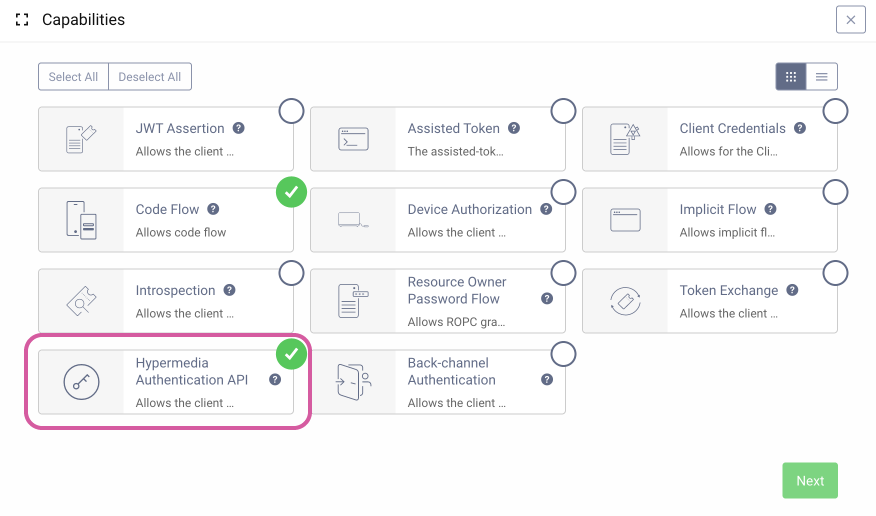Click the 'Token Exchange' title text
Viewport: 876px width, 516px height.
pos(729,290)
